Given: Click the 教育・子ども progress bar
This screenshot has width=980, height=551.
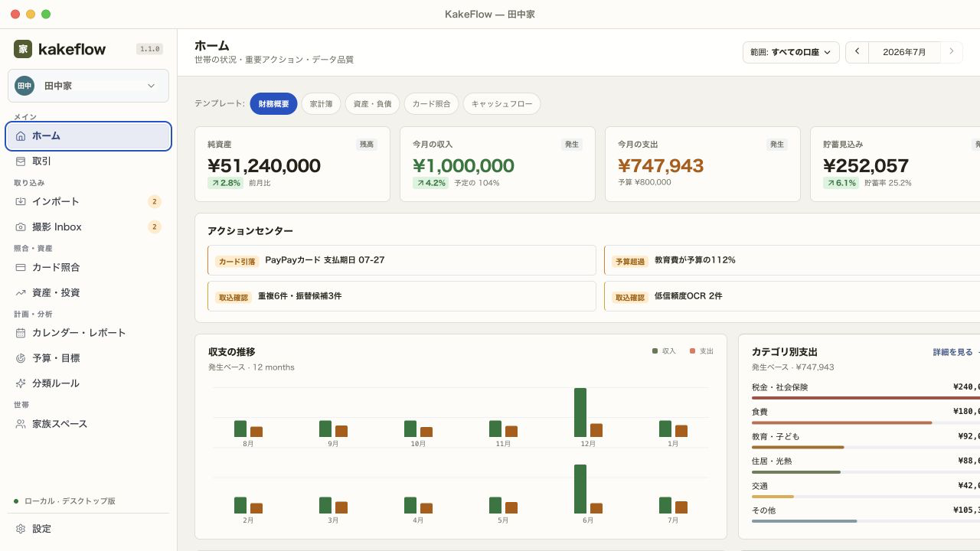Looking at the screenshot, I should pyautogui.click(x=866, y=447).
